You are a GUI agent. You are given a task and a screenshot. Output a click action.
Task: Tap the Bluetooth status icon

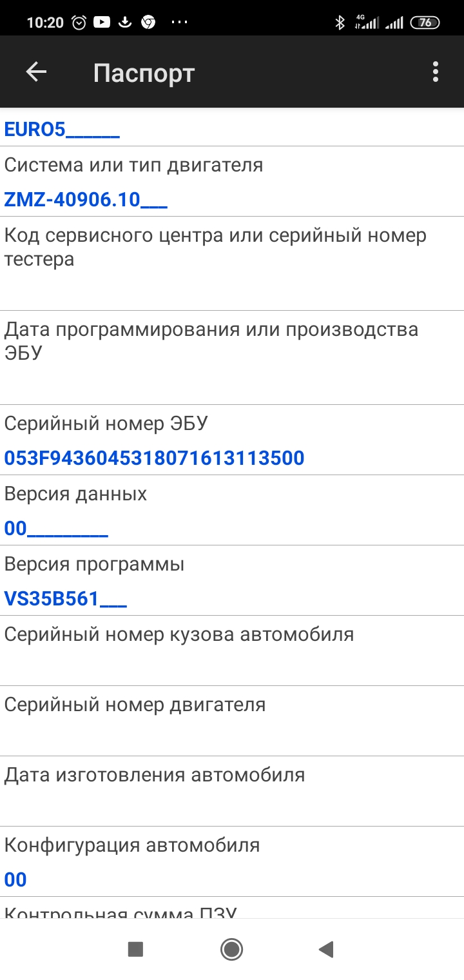[x=340, y=23]
